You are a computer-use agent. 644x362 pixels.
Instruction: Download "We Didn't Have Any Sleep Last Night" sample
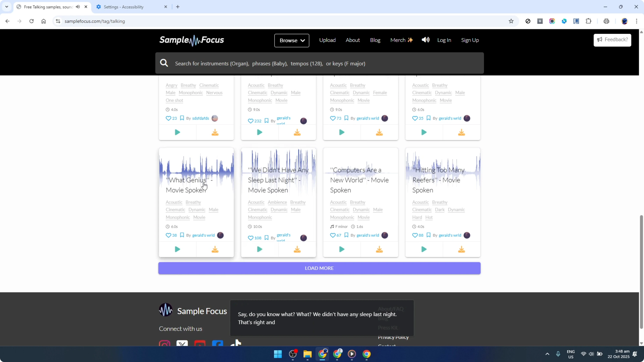[297, 249]
